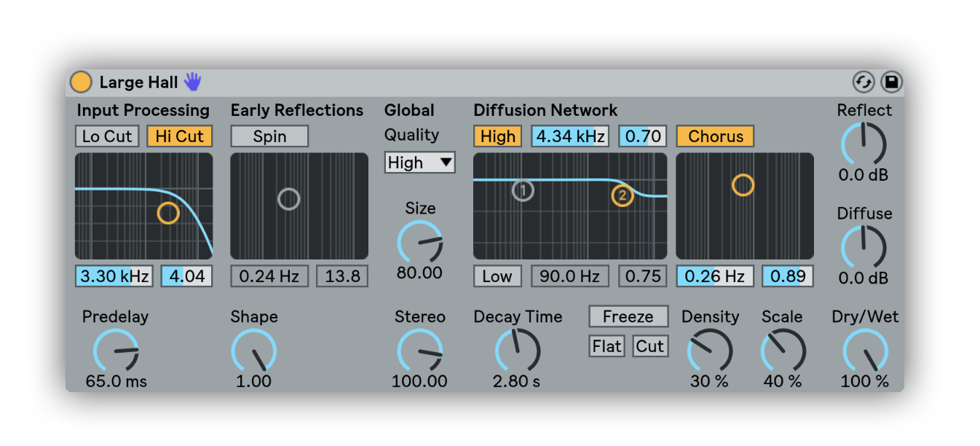The width and height of the screenshot is (980, 446).
Task: Click the Chorus XY pad circle handle
Action: pos(743,185)
